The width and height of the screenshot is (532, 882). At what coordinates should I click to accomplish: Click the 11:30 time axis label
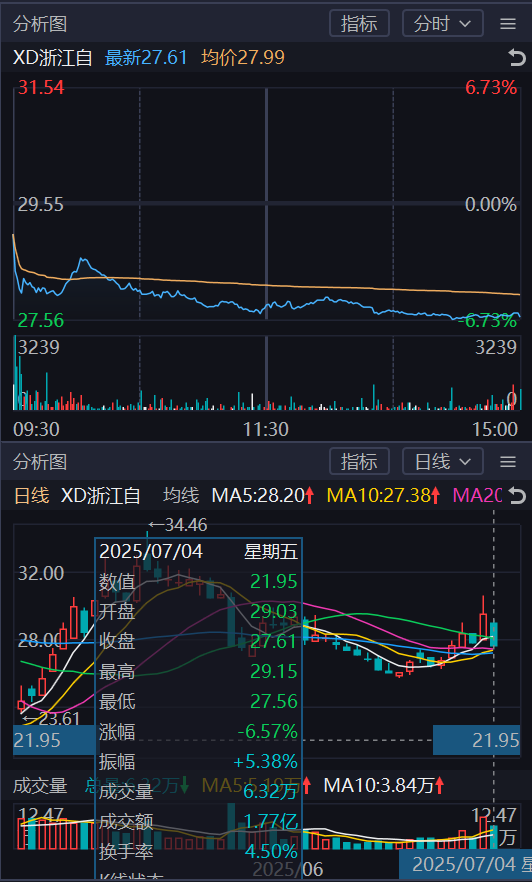pos(266,430)
